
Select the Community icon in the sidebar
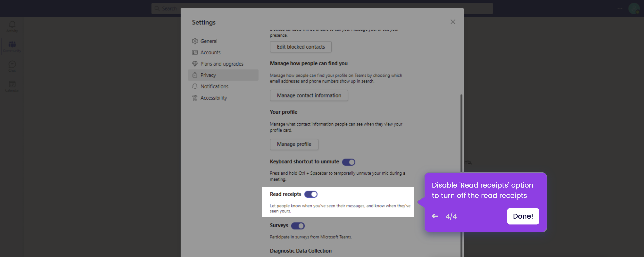pyautogui.click(x=12, y=45)
